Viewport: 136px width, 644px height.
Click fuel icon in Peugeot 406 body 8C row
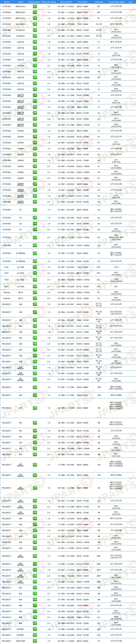[x=35, y=548]
